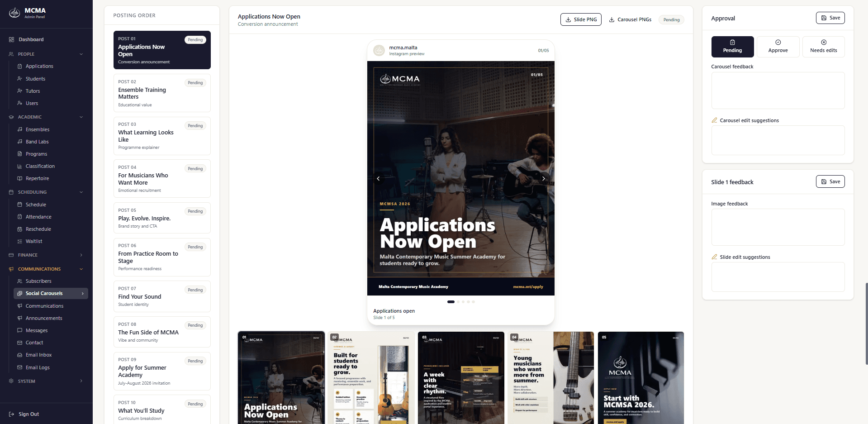
Task: Expand the SYSTEM sidebar section
Action: pyautogui.click(x=81, y=381)
